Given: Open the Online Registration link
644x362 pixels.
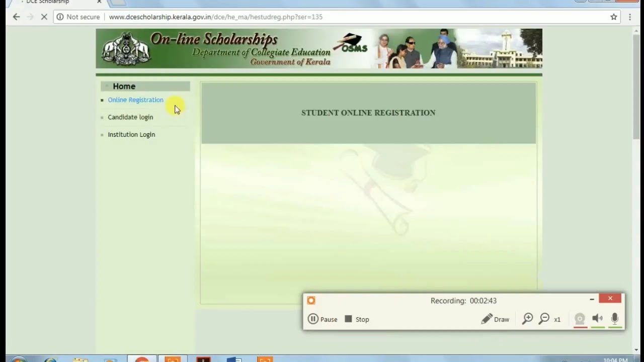Looking at the screenshot, I should [135, 100].
